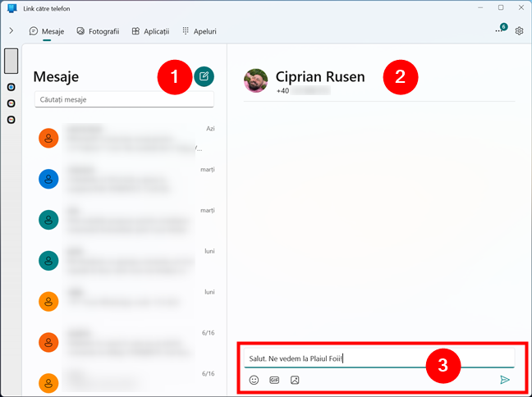Close the Link către telefon window

[x=521, y=8]
